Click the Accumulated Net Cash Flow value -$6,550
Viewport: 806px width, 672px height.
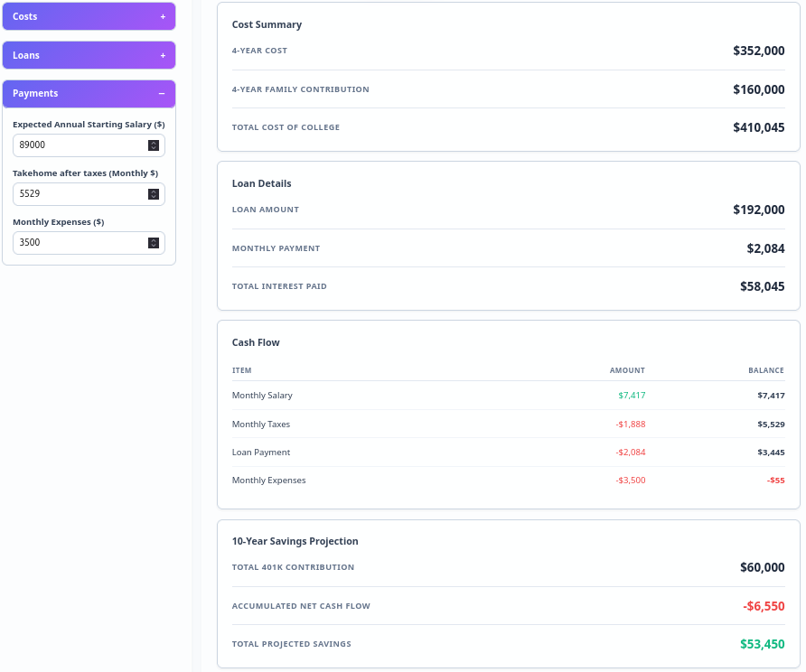pyautogui.click(x=764, y=606)
